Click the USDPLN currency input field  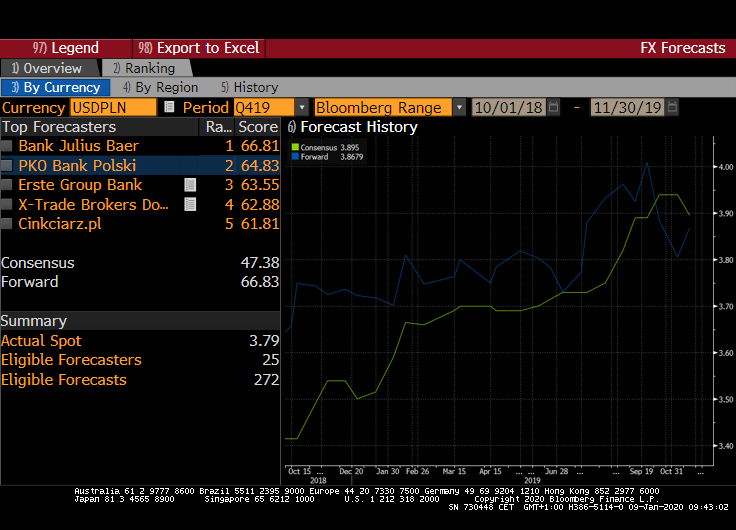click(x=113, y=107)
